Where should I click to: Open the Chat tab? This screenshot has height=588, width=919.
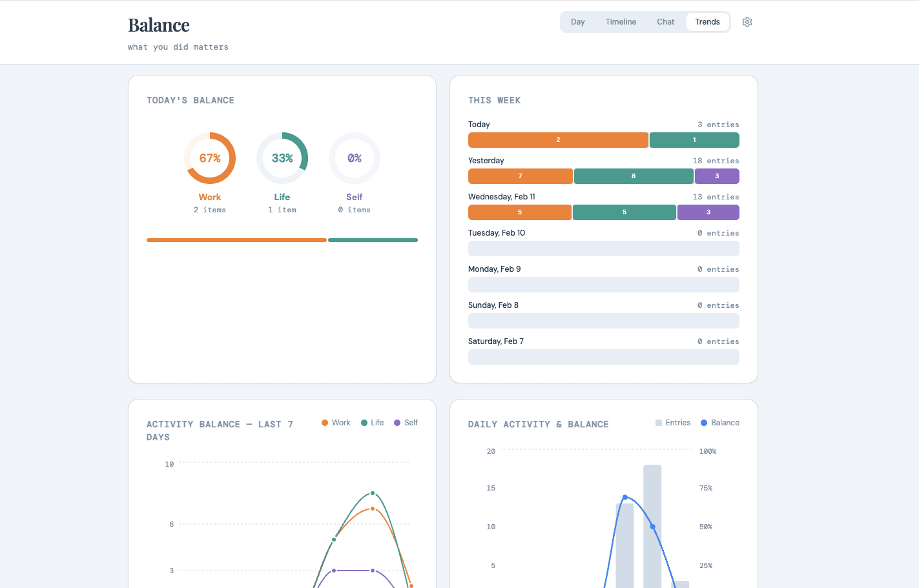point(666,22)
